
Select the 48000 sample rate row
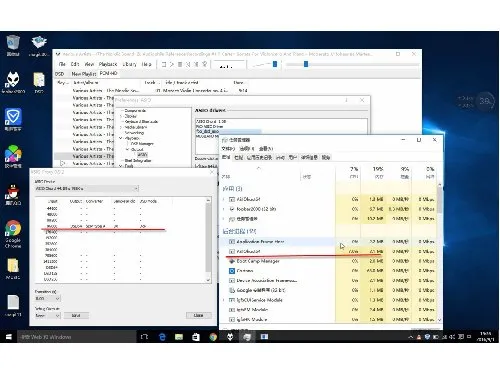120,214
